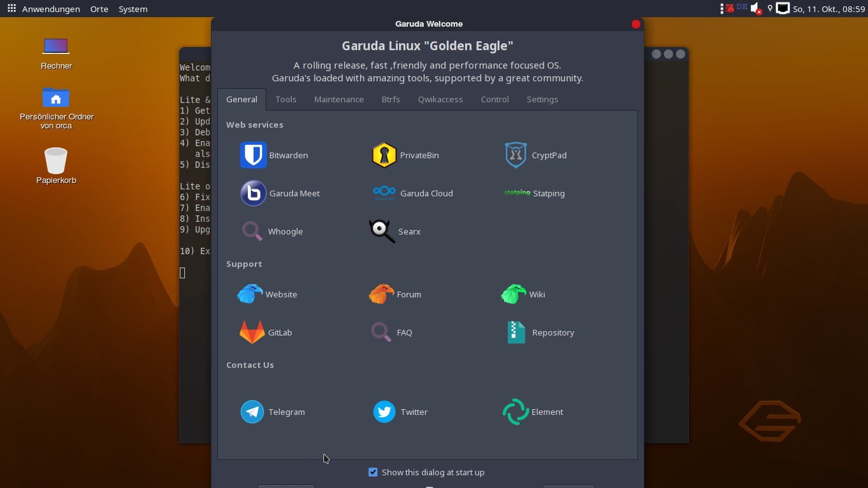Open Garuda Meet
This screenshot has width=868, height=488.
click(280, 193)
